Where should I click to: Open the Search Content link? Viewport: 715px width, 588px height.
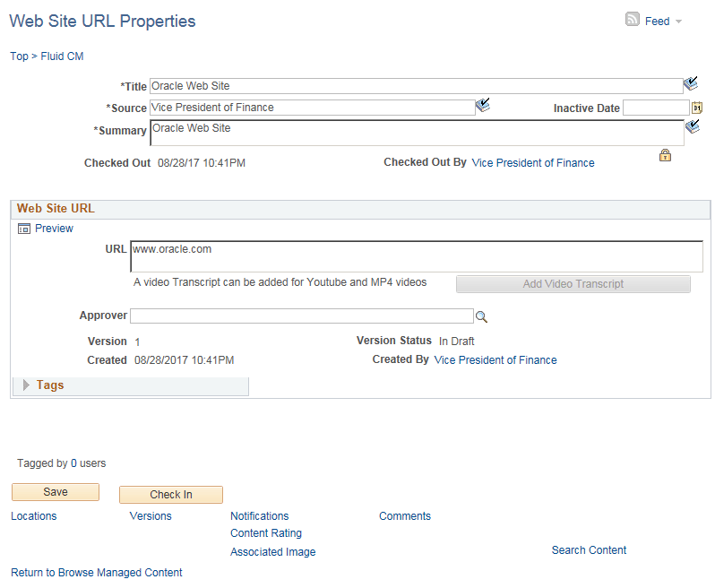[589, 550]
